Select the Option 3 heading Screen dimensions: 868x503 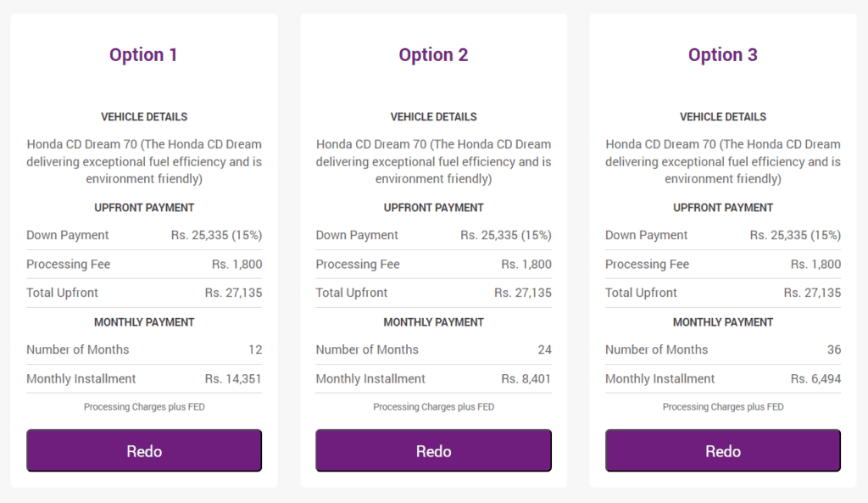tap(723, 55)
